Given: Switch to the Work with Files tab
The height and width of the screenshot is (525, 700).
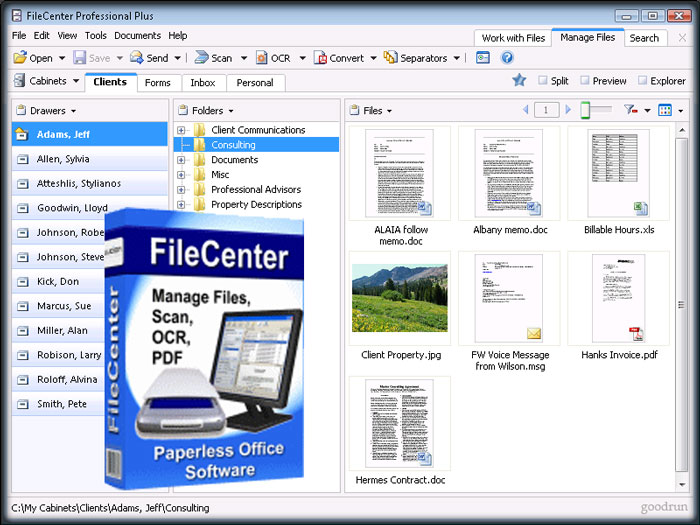Looking at the screenshot, I should point(513,38).
